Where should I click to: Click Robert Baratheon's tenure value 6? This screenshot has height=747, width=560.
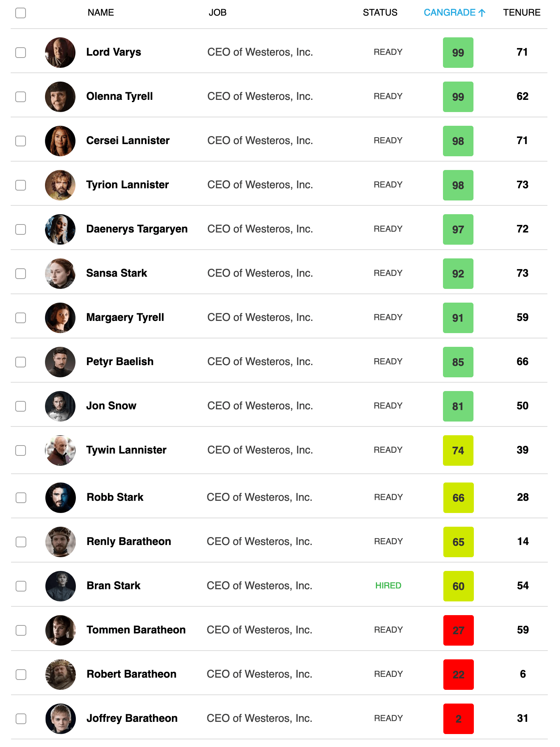point(523,674)
